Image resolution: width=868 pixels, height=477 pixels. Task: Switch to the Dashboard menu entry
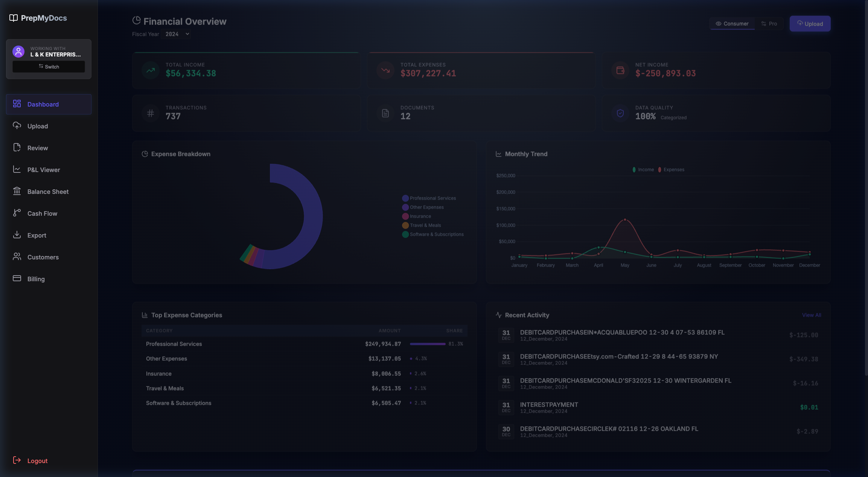[x=43, y=104]
